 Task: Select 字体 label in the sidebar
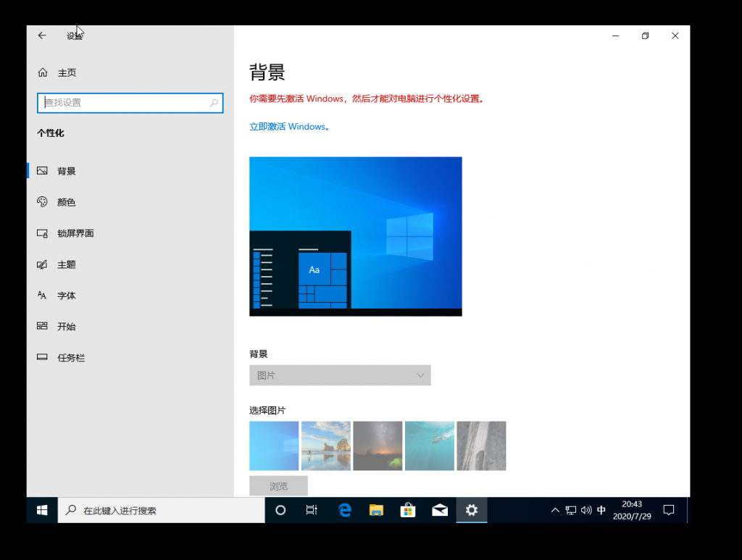[66, 296]
